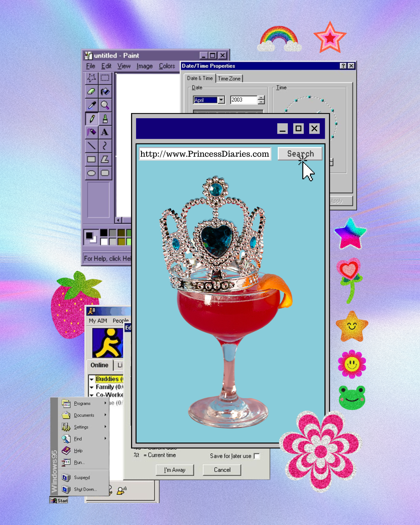Open the File menu in Paint
This screenshot has height=525, width=420.
(x=91, y=66)
